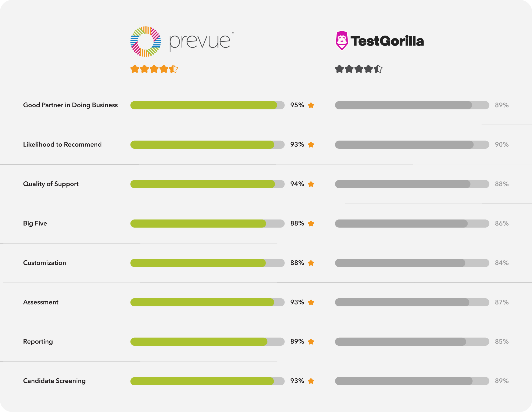The height and width of the screenshot is (412, 532).
Task: Click the star beside Candidate Screening 93%
Action: pyautogui.click(x=311, y=381)
